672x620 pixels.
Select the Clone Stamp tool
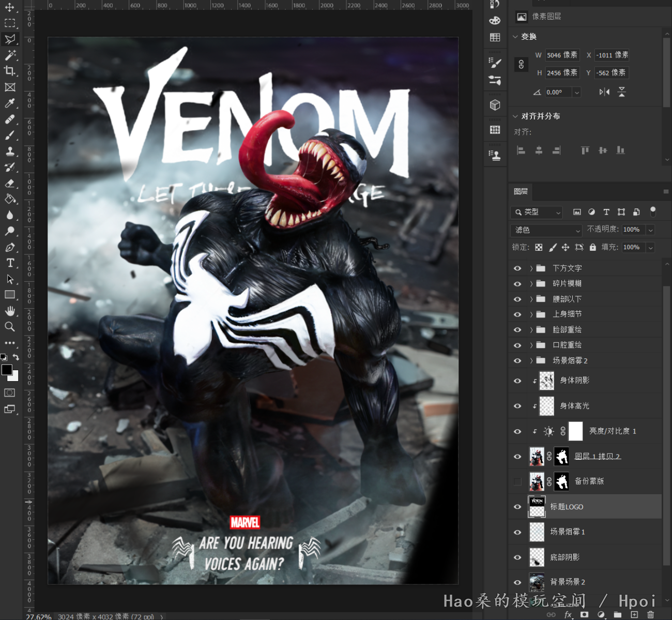[x=10, y=152]
